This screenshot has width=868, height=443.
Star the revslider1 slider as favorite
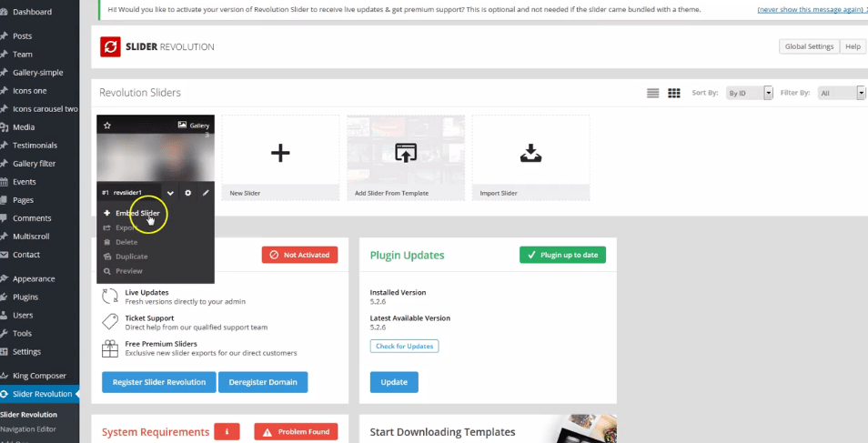tap(107, 126)
